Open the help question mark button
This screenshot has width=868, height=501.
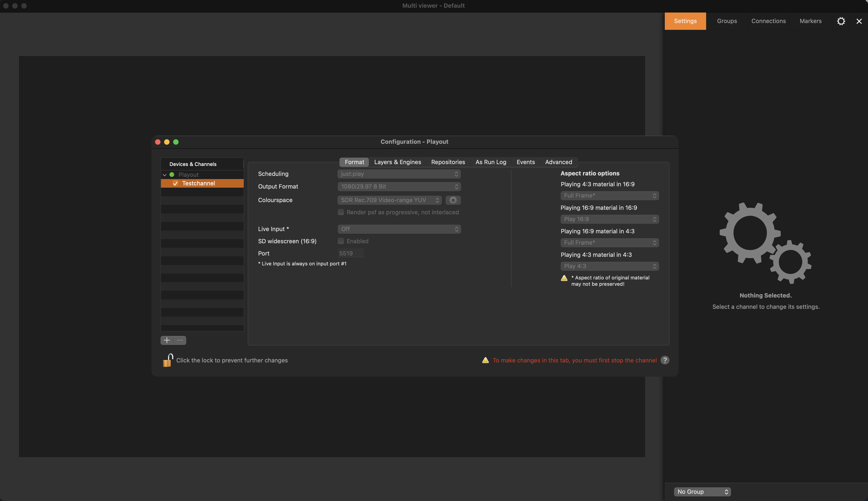point(665,360)
